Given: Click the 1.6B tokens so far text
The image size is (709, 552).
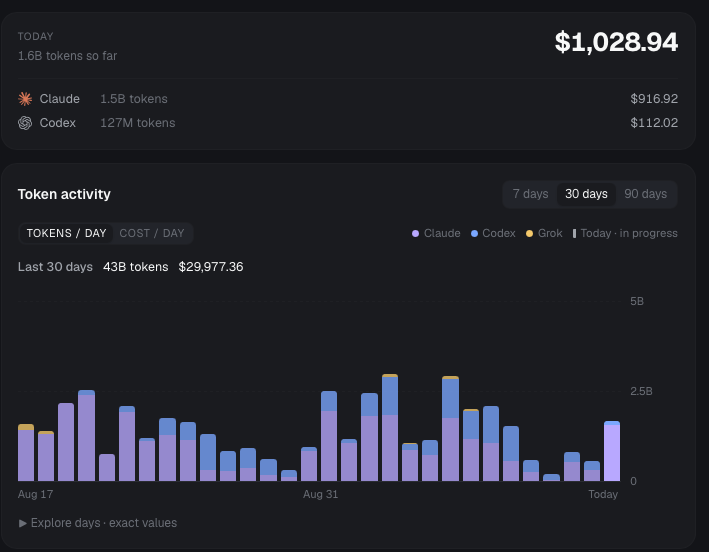Looking at the screenshot, I should click(67, 56).
